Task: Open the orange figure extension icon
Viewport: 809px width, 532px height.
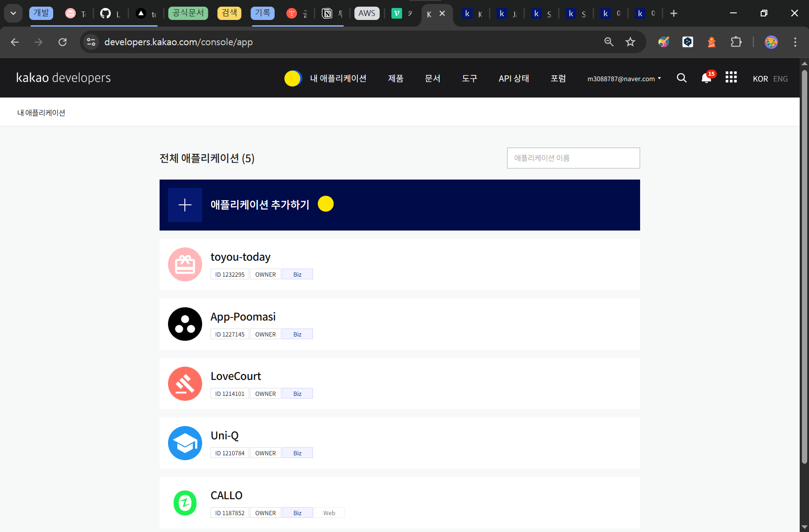Action: pos(711,42)
